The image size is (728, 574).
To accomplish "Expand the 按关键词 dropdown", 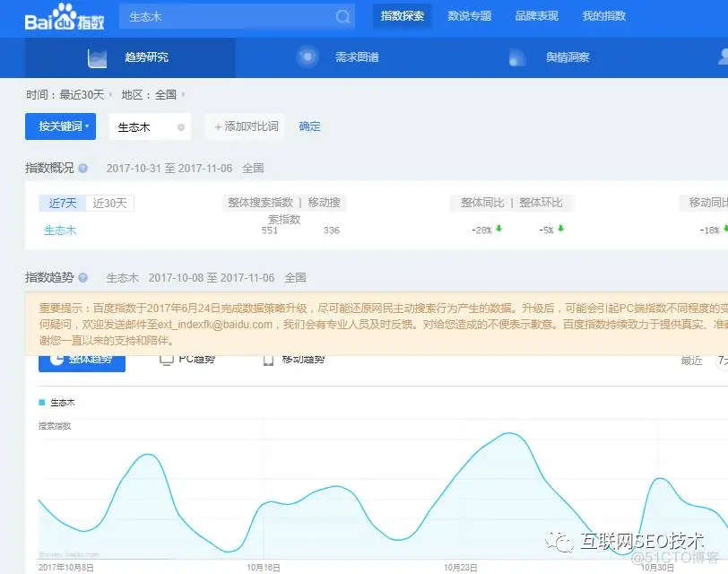I will point(60,126).
